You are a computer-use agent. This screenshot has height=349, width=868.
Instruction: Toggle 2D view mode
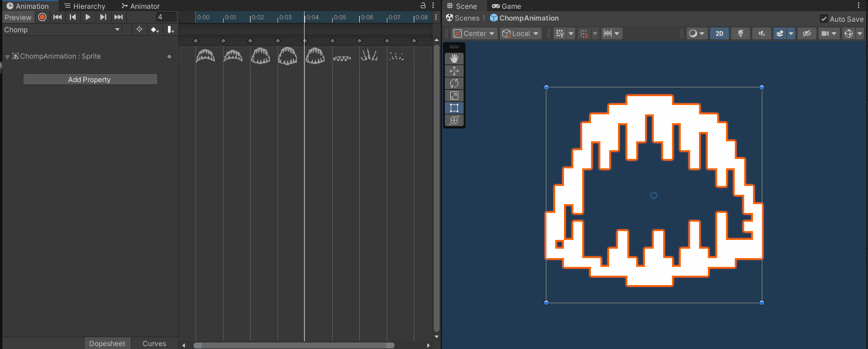(x=720, y=33)
